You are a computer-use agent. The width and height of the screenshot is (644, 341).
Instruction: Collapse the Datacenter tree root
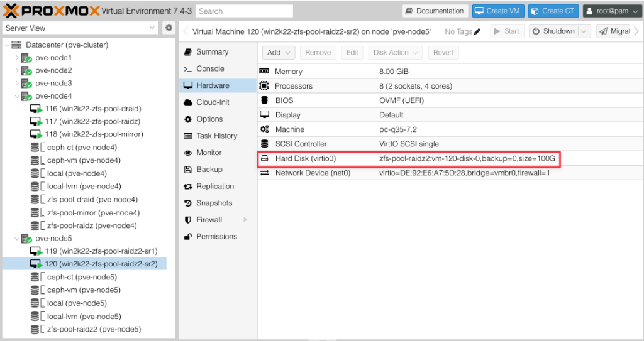(8, 45)
